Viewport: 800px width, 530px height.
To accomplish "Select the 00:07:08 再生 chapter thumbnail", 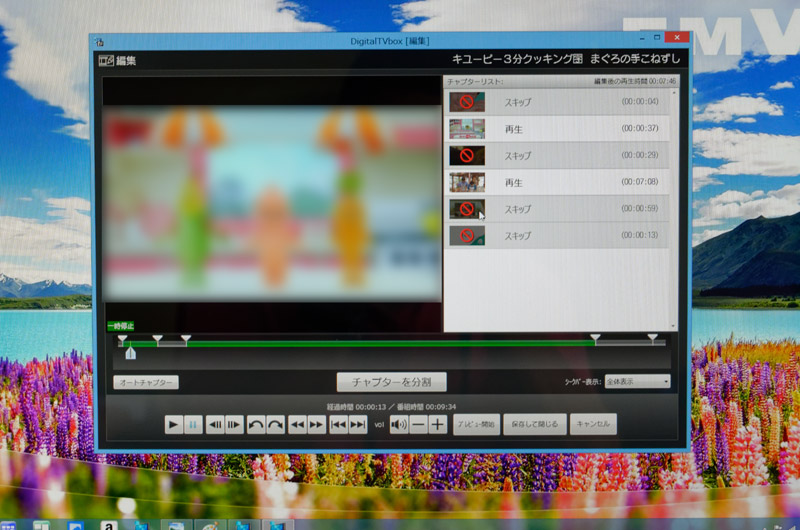I will 466,183.
